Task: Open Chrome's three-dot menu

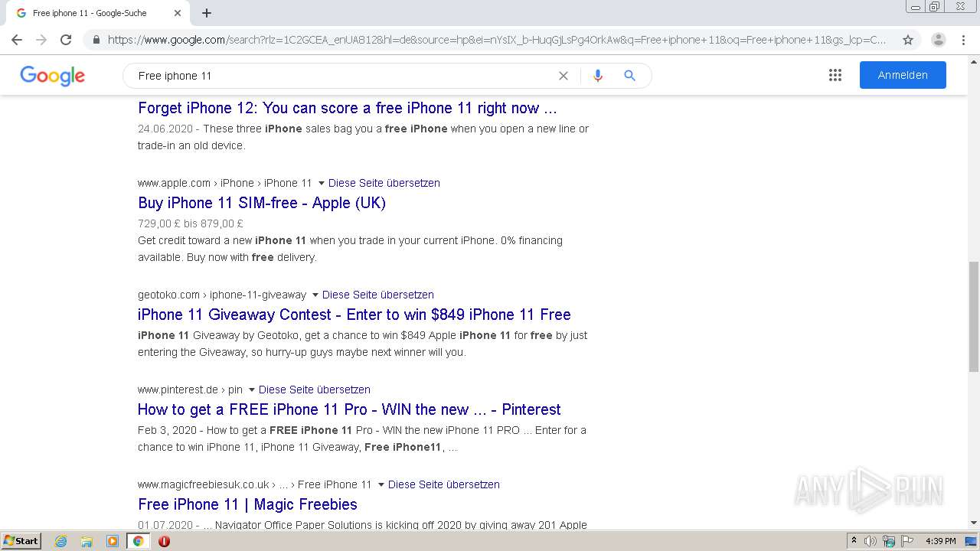Action: coord(963,40)
